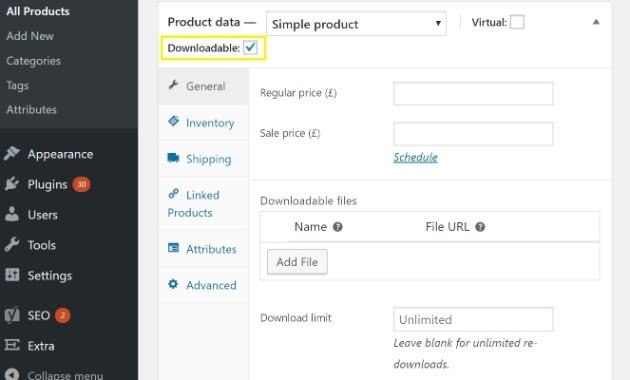Switch to the Inventory tab
This screenshot has height=380, width=630.
point(204,123)
